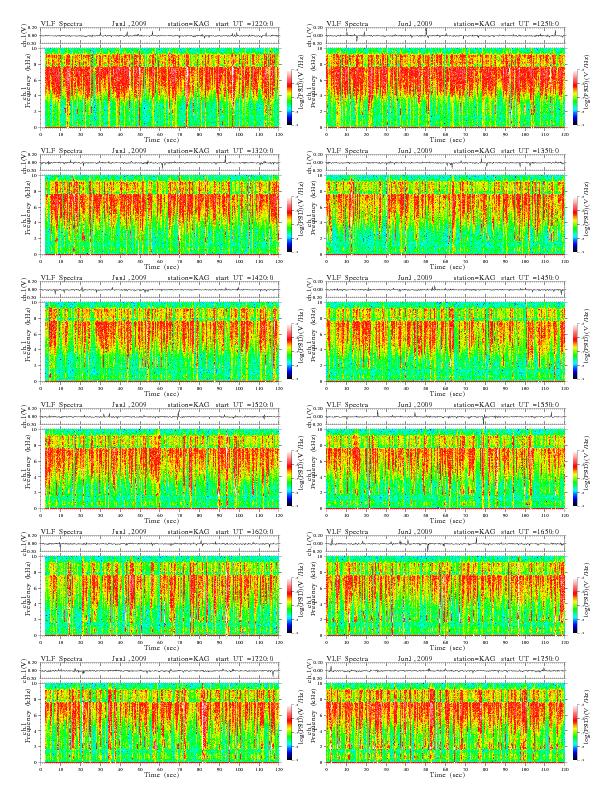
Task: Click the spectrogram for start UT 1550:0
Action: [x=445, y=469]
